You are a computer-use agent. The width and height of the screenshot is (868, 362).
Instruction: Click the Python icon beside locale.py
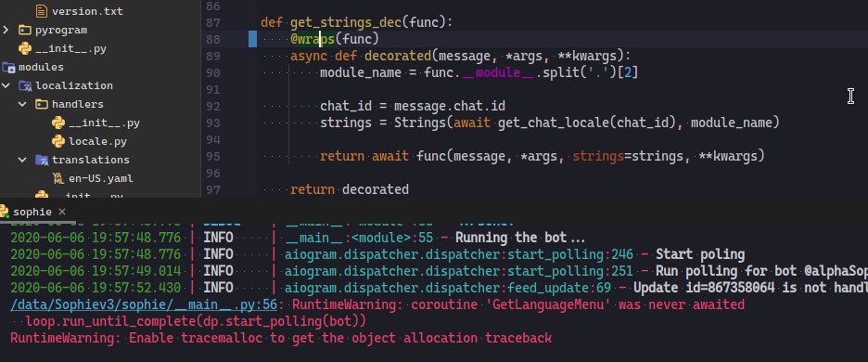click(x=58, y=141)
